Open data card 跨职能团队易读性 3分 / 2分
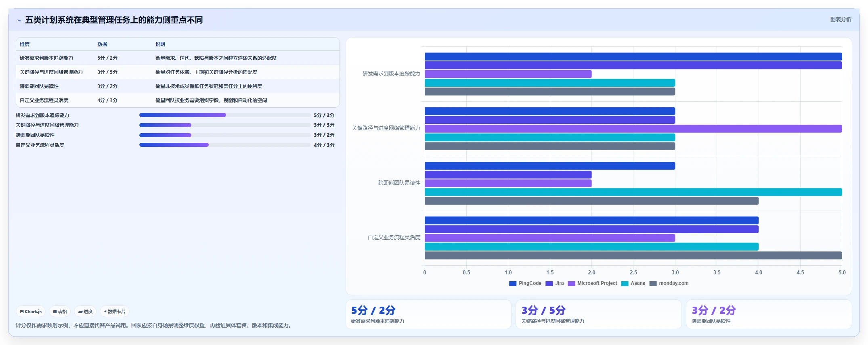Viewport: 868px width, 345px height. coord(769,314)
